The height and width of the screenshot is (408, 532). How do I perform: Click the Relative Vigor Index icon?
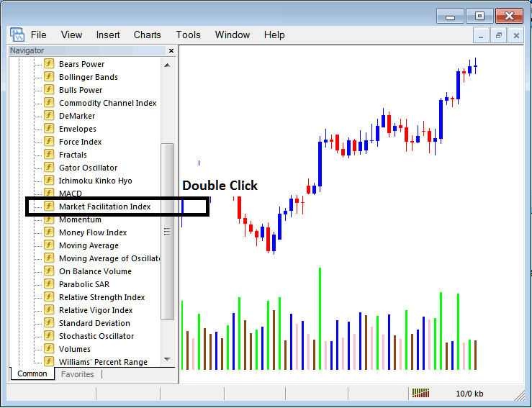pos(49,310)
